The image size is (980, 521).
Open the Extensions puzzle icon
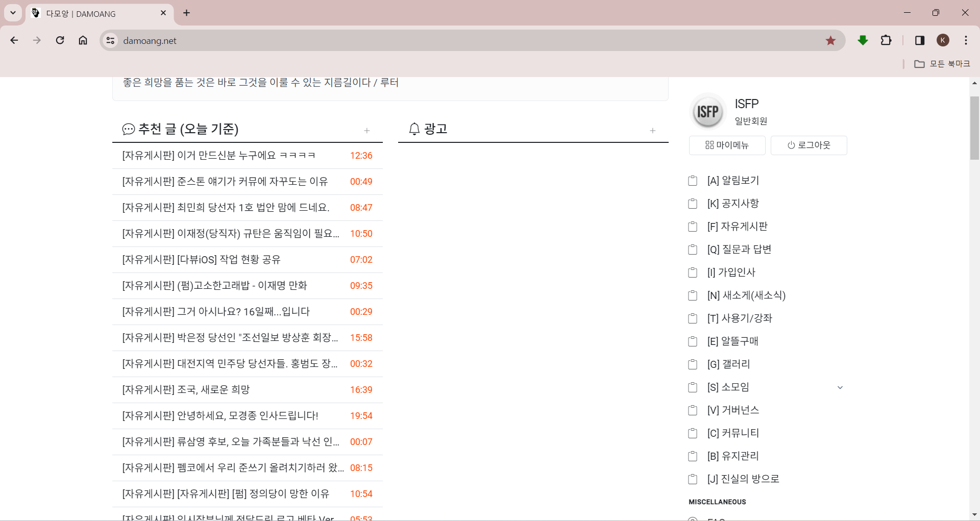coord(886,40)
